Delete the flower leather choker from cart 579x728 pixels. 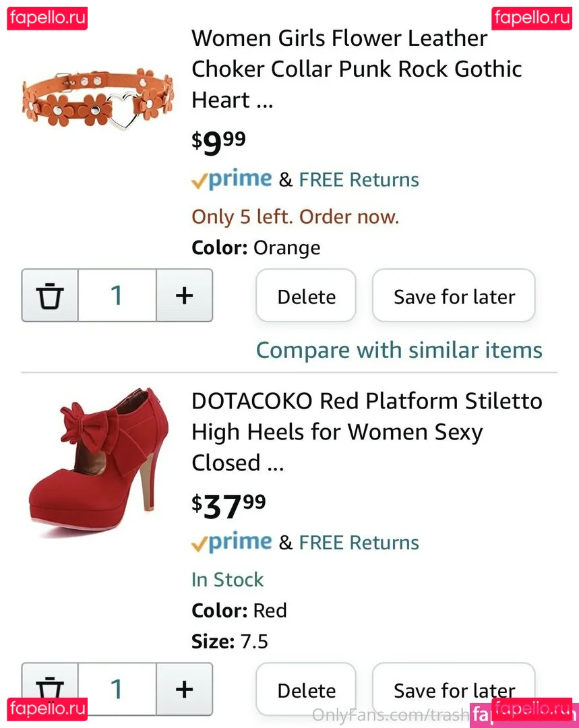306,296
